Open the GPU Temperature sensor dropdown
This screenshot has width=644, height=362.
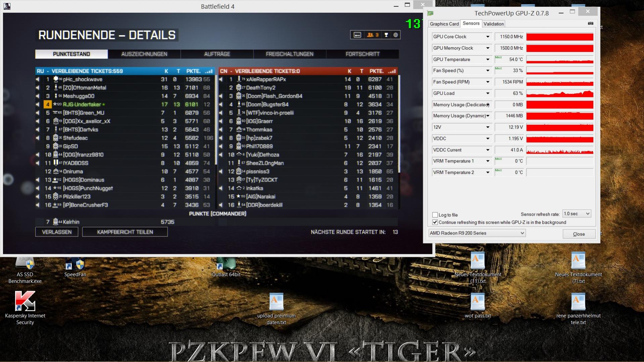click(488, 60)
